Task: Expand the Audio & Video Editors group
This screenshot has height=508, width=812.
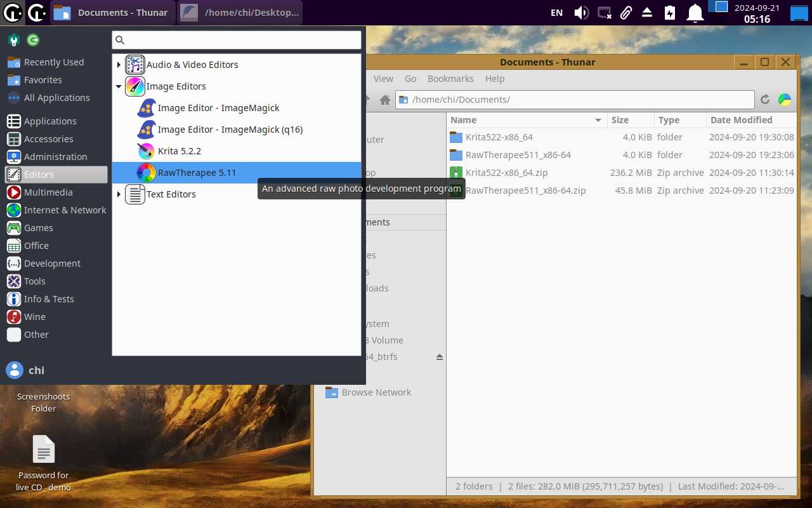Action: [119, 65]
